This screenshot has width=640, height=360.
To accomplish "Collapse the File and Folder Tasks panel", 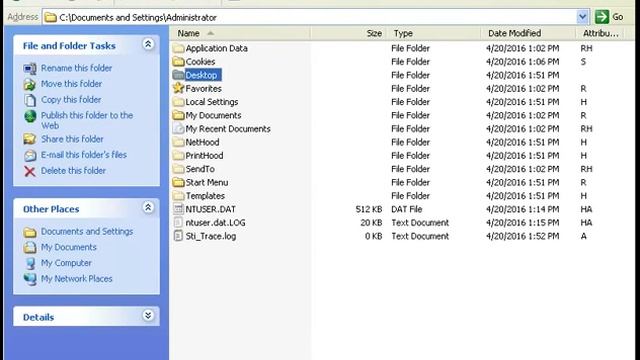I will pyautogui.click(x=148, y=44).
